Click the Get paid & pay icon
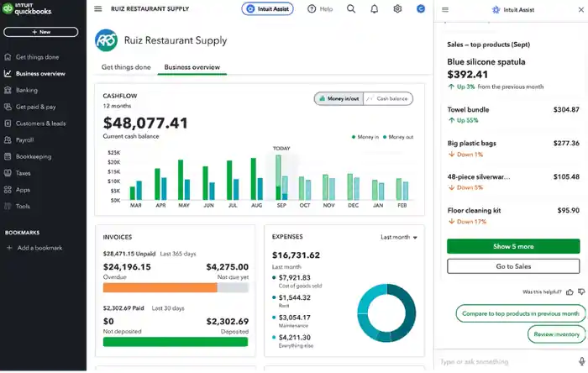This screenshot has height=373, width=588. pos(8,107)
